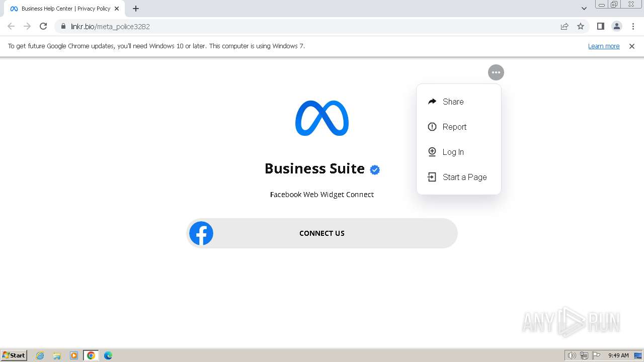
Task: Click the system clock showing 9:49 AM
Action: point(618,355)
